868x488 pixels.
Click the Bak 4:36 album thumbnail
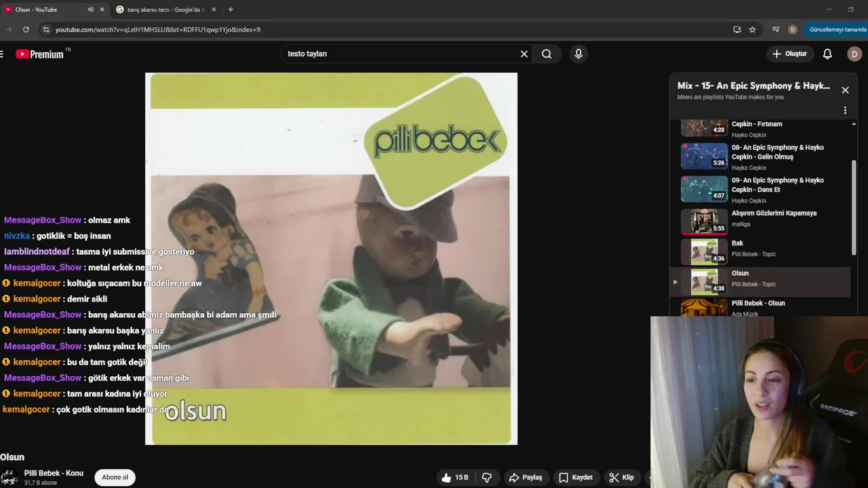[x=704, y=252]
